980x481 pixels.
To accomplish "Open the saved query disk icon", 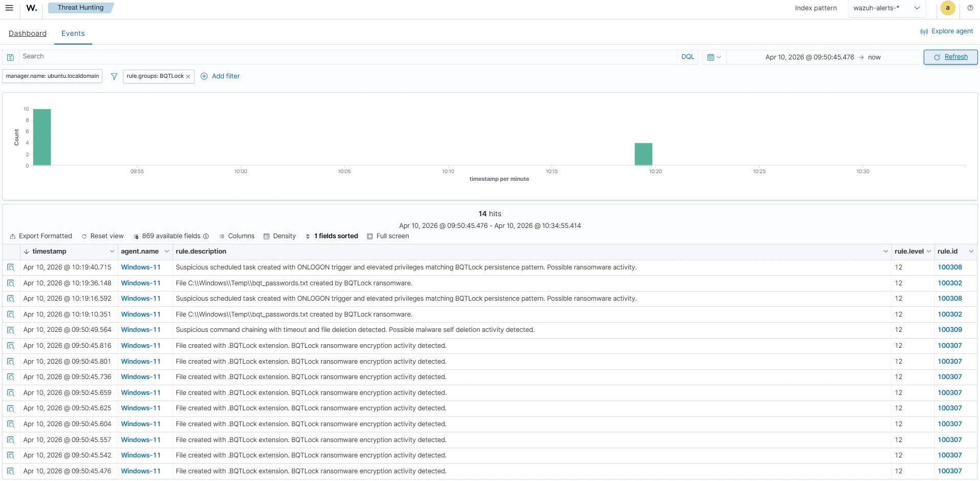I will click(10, 57).
